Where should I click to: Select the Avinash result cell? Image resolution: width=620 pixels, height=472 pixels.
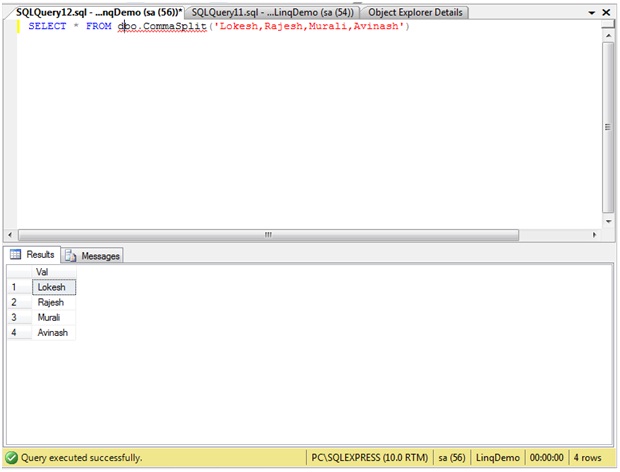54,332
